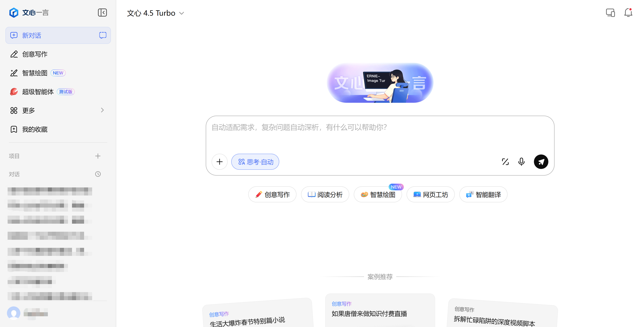Viewport: 644px width, 327px height.
Task: Open 智慧绘图 in the sidebar
Action: pyautogui.click(x=58, y=73)
